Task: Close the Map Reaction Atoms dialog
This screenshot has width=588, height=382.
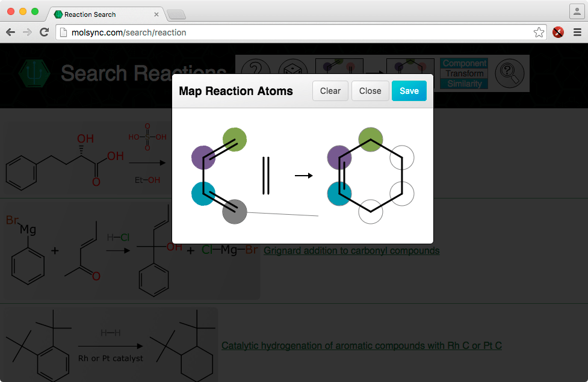Action: coord(370,91)
